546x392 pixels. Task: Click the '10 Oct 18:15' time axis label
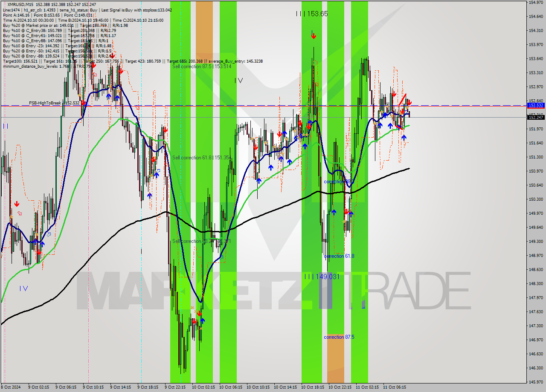312,387
